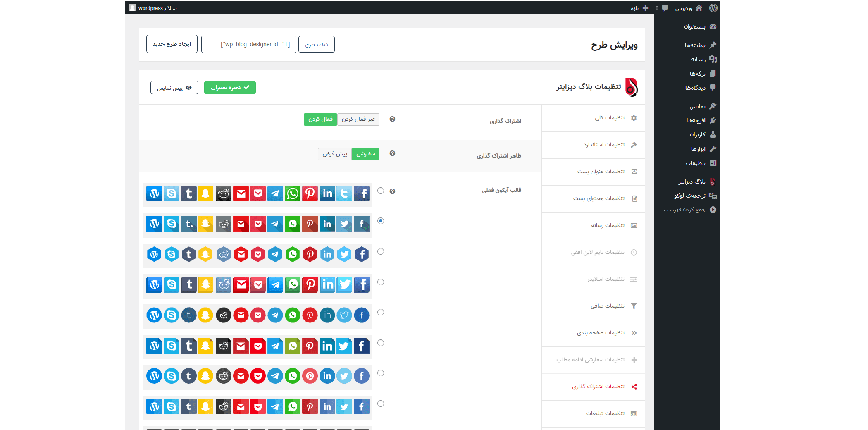Click ایجاد طرح جدید button
868x430 pixels.
coord(172,44)
